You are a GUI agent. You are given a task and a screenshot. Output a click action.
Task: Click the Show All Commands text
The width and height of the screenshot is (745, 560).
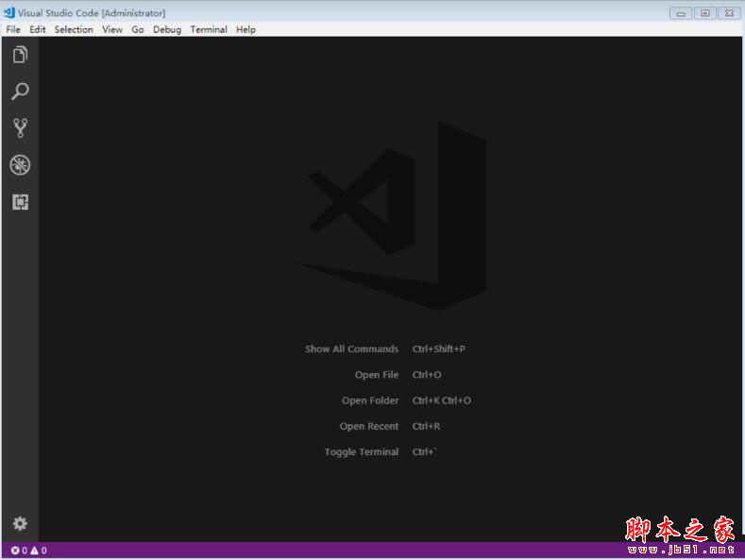point(351,348)
